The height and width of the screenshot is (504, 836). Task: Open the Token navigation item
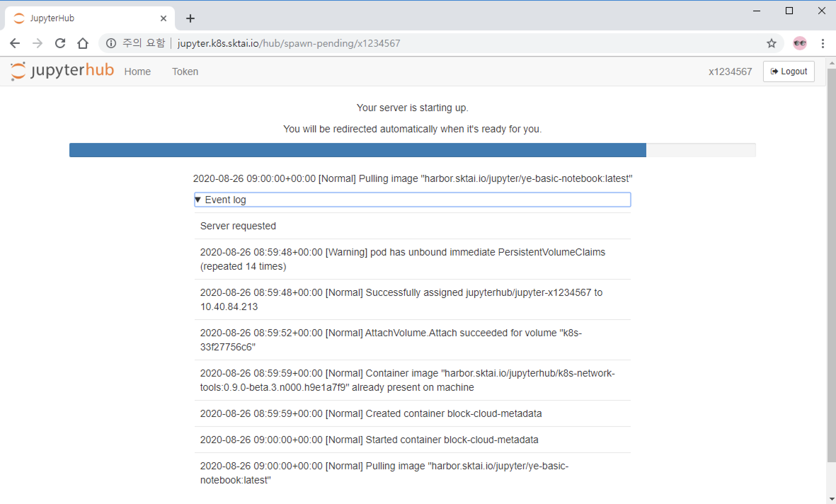click(x=185, y=71)
